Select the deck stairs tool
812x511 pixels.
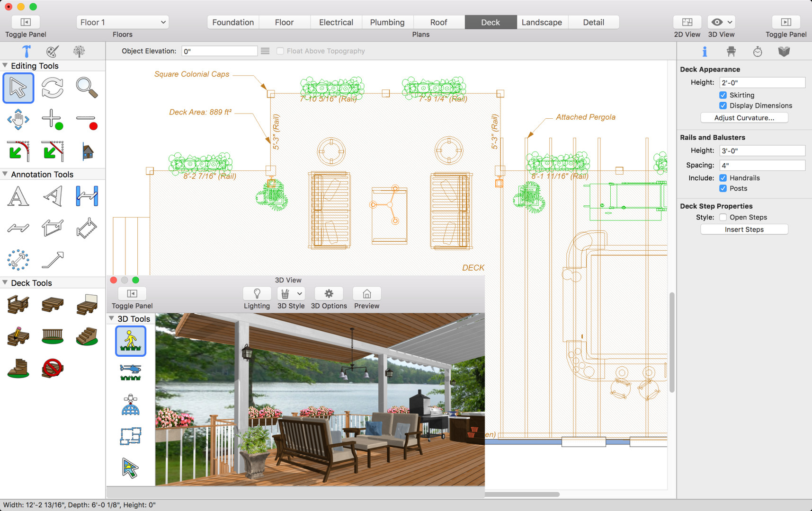click(x=87, y=336)
